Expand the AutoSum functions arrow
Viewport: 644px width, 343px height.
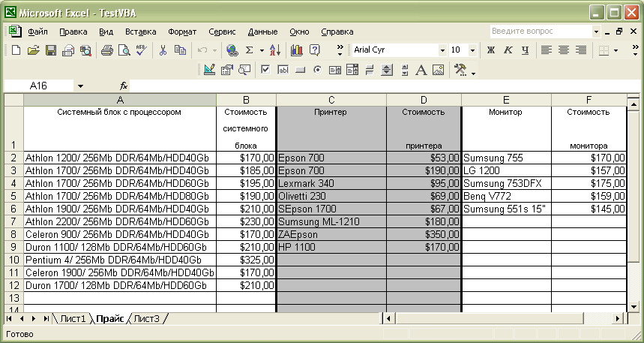pos(262,50)
